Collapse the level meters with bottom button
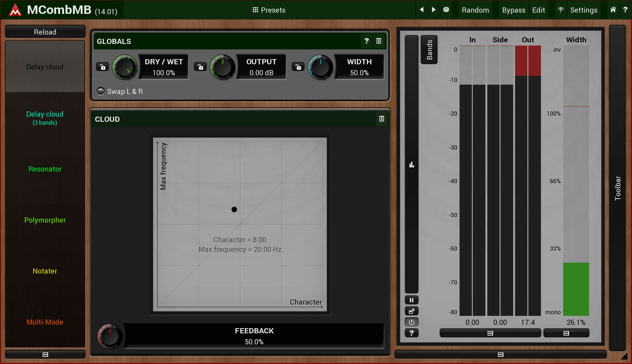Image resolution: width=632 pixels, height=364 pixels. point(490,333)
